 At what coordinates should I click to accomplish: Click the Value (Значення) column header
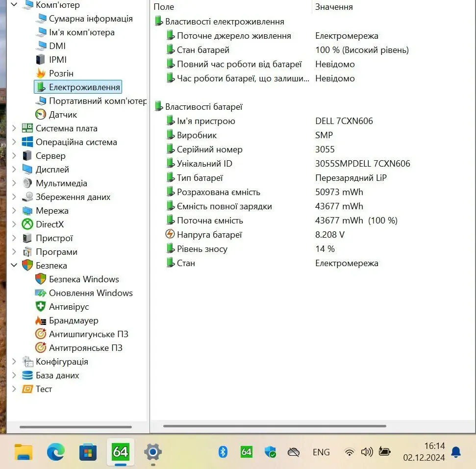click(334, 7)
